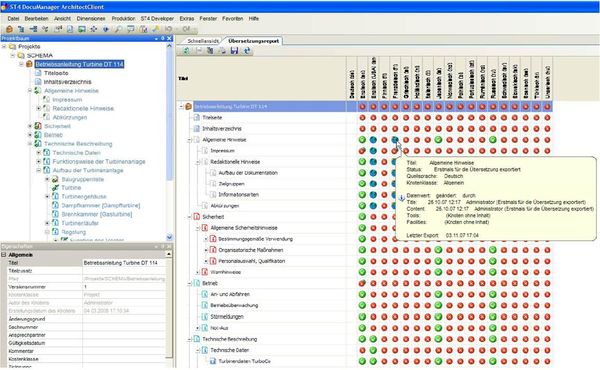Click the project tree scrollbar down arrow
The height and width of the screenshot is (370, 600).
169,237
